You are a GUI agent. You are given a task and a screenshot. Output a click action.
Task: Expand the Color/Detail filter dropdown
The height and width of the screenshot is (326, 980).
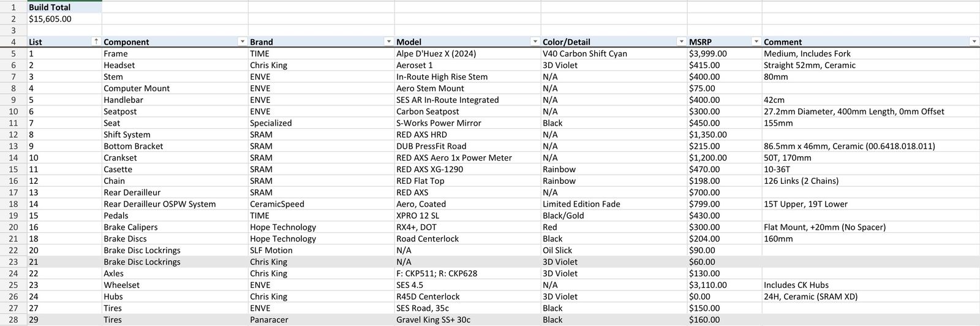pos(681,42)
